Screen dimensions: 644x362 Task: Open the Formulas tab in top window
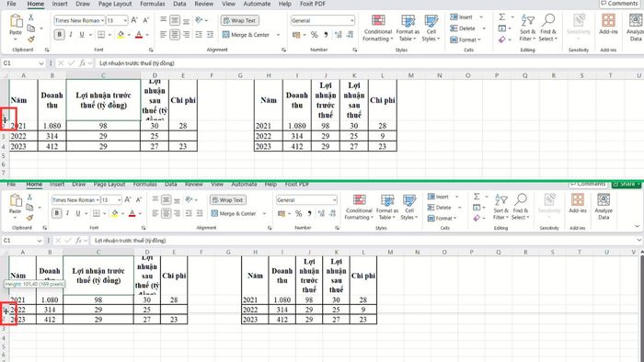coord(152,4)
